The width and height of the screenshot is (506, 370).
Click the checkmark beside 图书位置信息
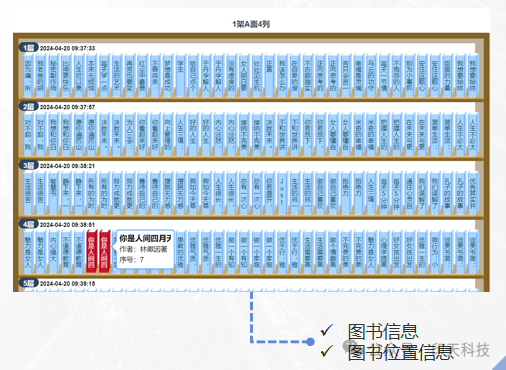tap(327, 351)
